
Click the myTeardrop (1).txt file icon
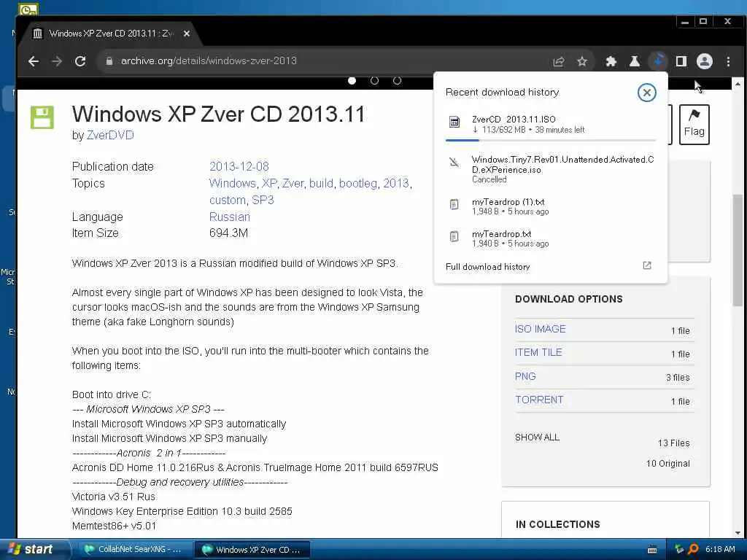pos(454,205)
